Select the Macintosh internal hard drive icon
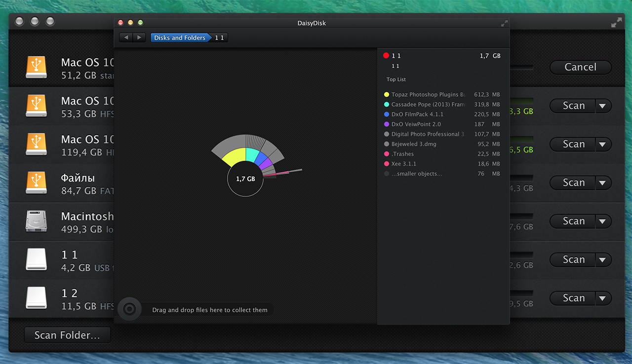The image size is (632, 364). tap(36, 221)
